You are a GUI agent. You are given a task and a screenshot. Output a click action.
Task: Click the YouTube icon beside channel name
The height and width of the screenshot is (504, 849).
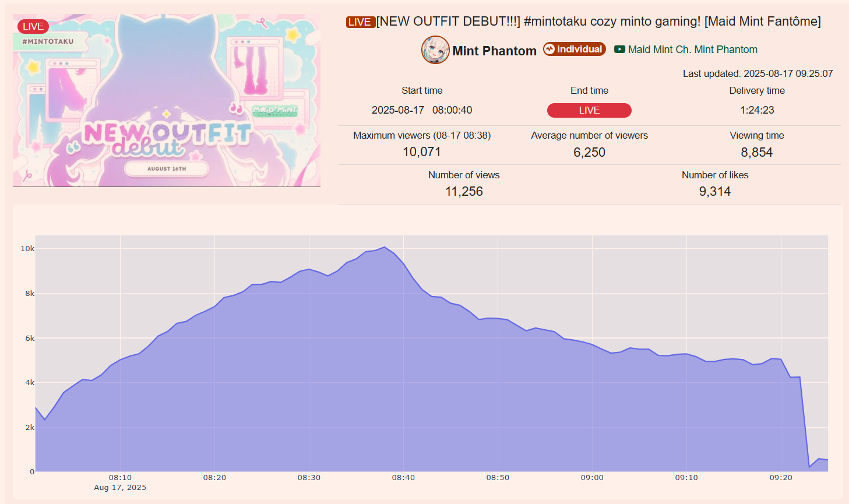coord(619,50)
